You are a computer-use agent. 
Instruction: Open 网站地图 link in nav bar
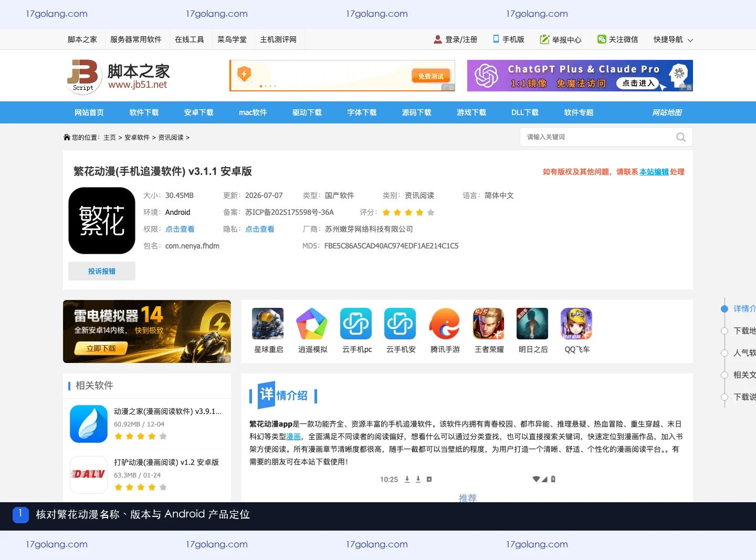(667, 112)
